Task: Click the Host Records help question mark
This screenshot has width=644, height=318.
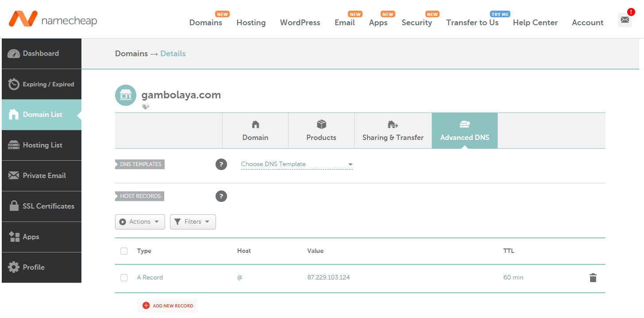Action: 221,196
